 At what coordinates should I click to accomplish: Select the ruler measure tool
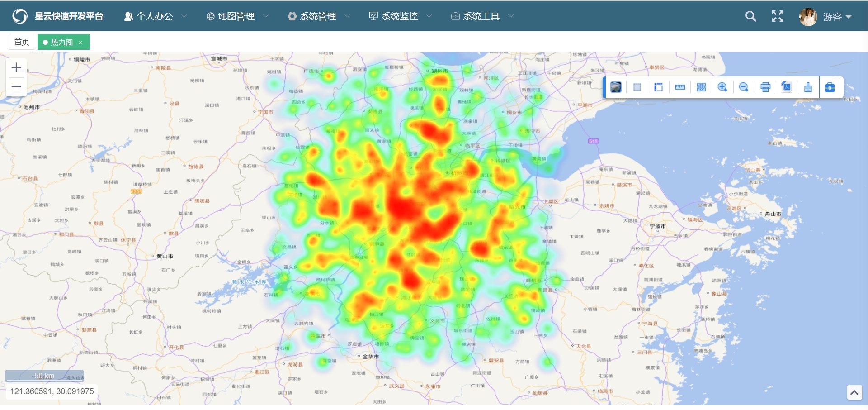point(680,87)
